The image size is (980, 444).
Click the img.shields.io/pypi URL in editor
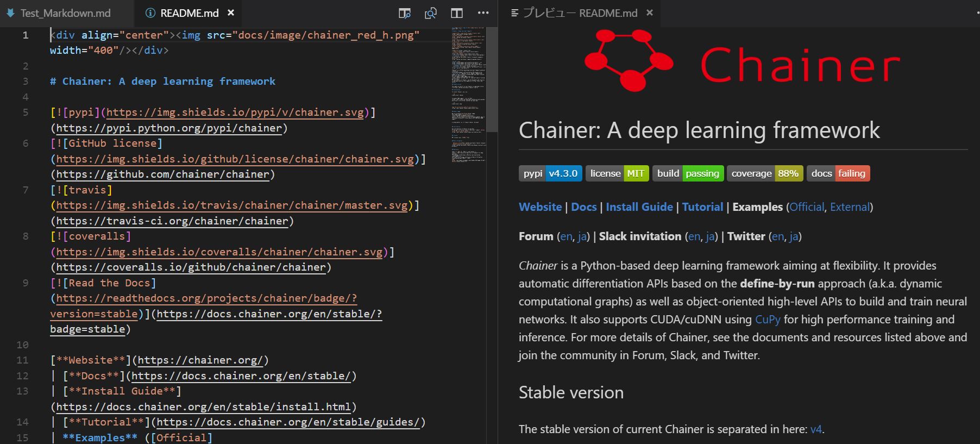click(x=235, y=112)
